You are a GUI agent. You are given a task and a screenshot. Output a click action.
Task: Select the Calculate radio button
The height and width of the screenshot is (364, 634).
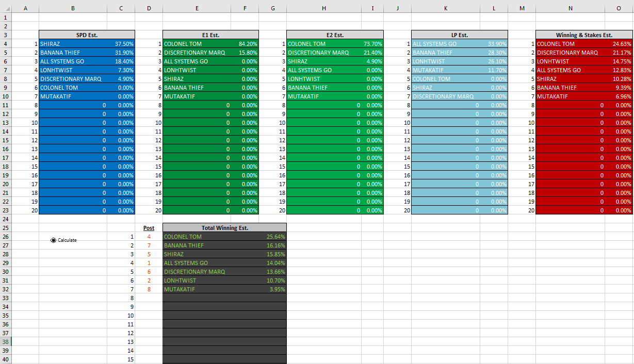pos(54,240)
